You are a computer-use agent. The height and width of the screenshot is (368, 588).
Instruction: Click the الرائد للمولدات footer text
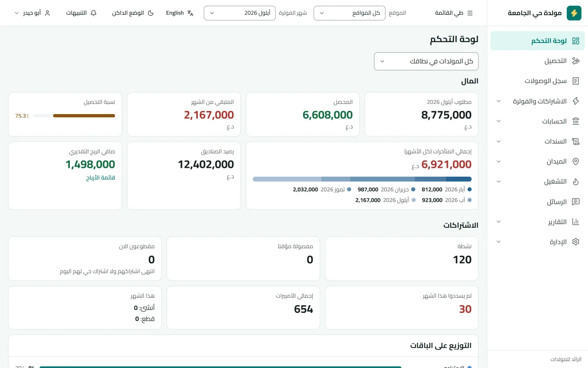[566, 359]
